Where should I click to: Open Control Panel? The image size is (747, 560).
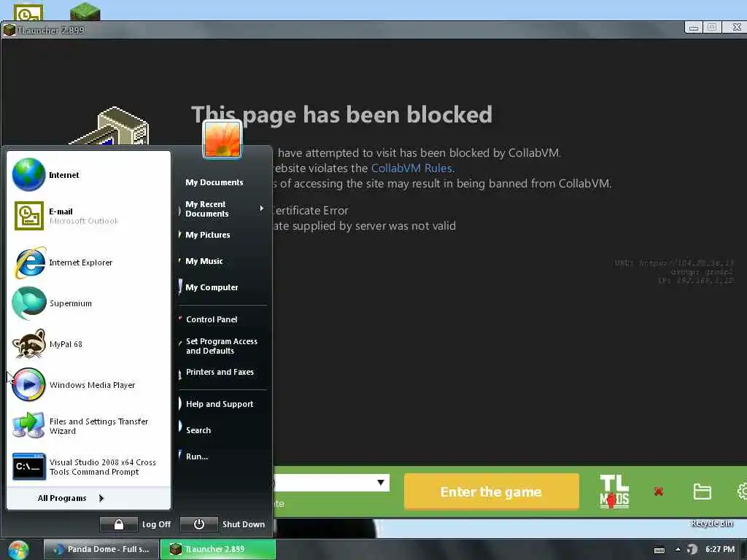click(222, 319)
